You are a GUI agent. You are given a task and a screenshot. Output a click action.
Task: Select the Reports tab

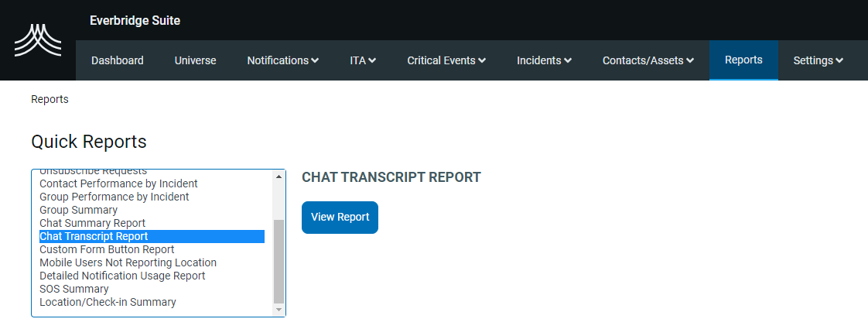coord(743,60)
